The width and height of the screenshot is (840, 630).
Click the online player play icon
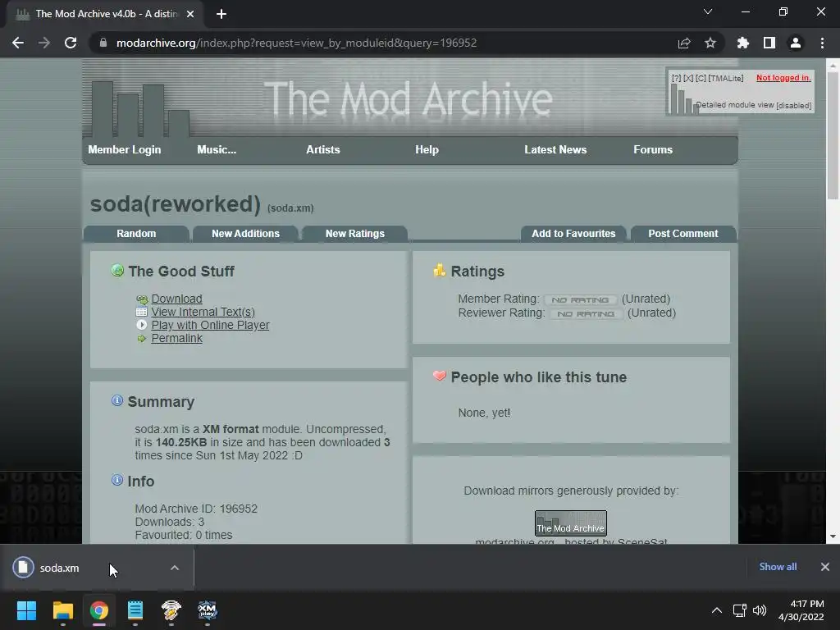tap(142, 325)
